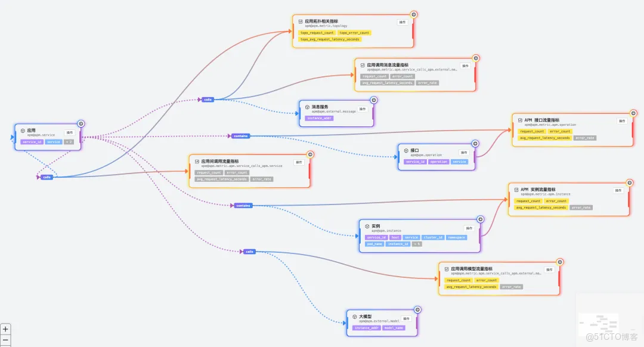This screenshot has height=347, width=644.
Task: Click the zoom-in plus control at bottom left
Action: pyautogui.click(x=5, y=329)
